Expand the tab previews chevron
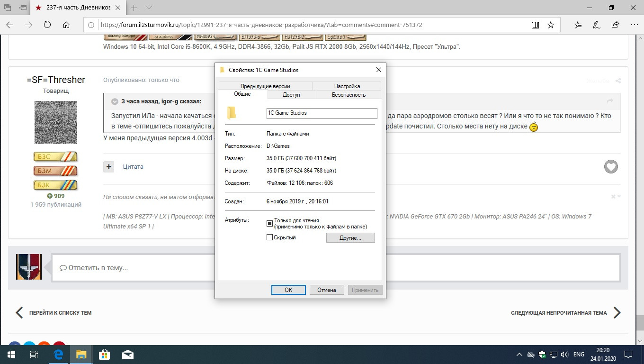Screen dimensions: 644x364 pos(149,8)
